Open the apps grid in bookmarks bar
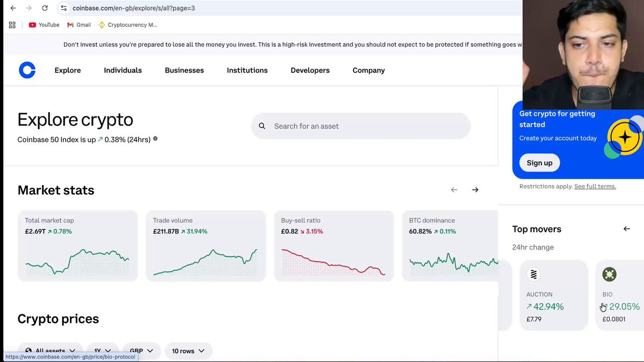This screenshot has height=362, width=644. [12, 25]
